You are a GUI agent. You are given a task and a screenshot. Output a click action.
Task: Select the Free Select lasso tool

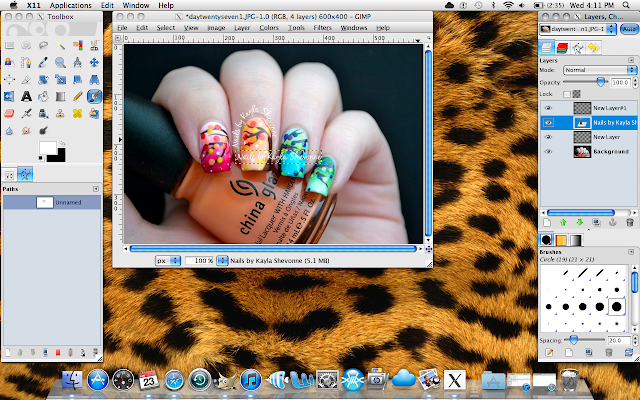[43, 45]
